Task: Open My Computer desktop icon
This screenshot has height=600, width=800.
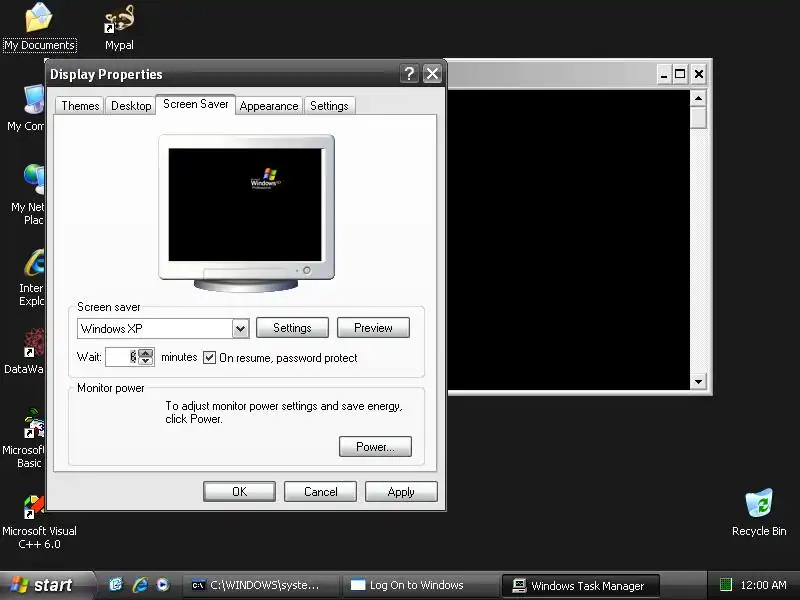Action: [27, 108]
